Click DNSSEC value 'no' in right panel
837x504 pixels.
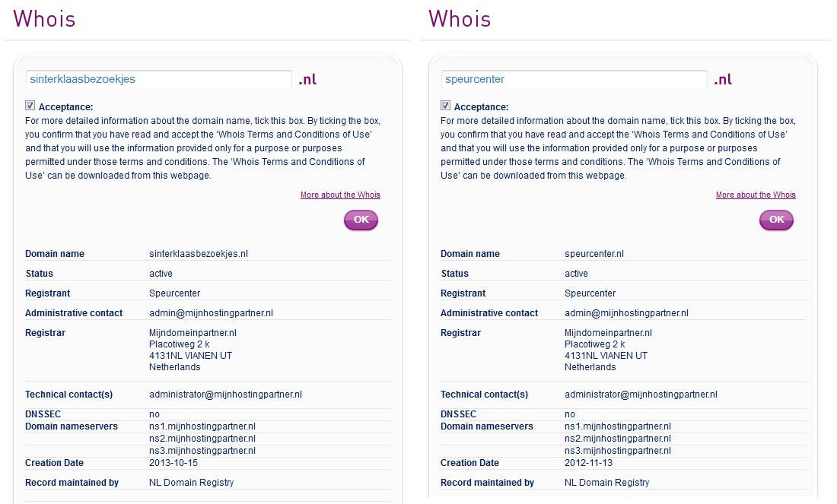(570, 414)
